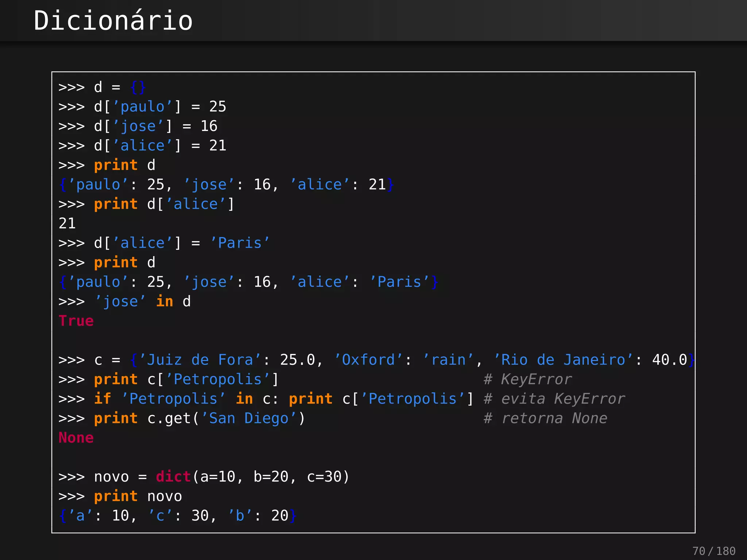Click the output line ending 'alice': 21}
This screenshot has width=747, height=560.
(x=227, y=185)
